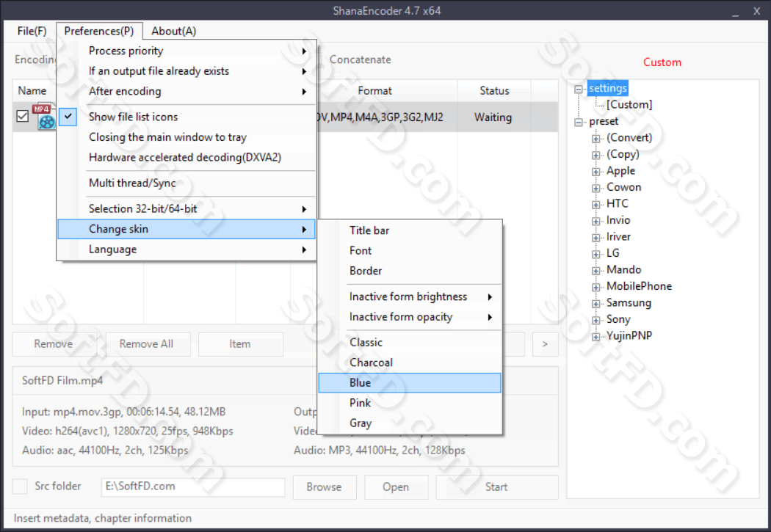
Task: Expand the MobilePhone preset group
Action: [596, 288]
